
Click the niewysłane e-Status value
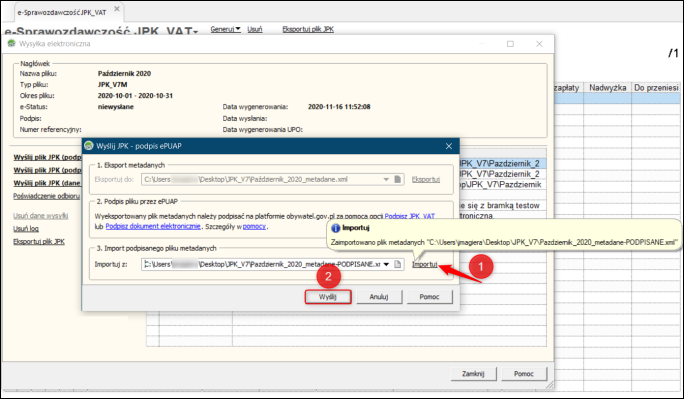pyautogui.click(x=116, y=107)
